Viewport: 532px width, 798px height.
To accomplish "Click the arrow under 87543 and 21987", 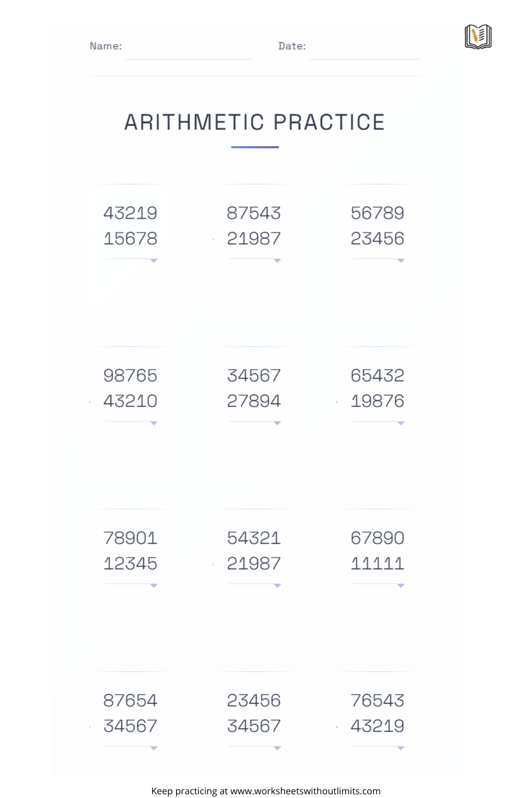I will [277, 261].
